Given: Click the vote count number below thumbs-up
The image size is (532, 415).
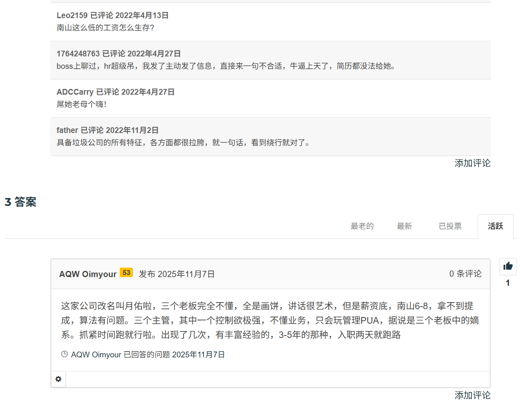Looking at the screenshot, I should (508, 283).
